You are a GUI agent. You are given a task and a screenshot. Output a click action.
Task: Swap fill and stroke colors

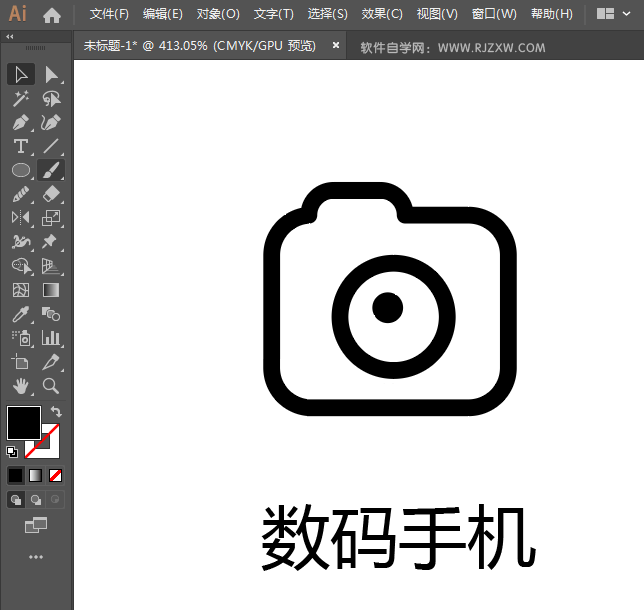[x=57, y=411]
